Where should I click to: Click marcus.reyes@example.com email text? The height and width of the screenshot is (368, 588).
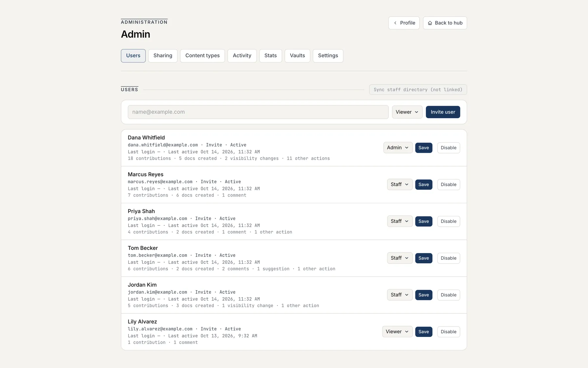pos(160,182)
